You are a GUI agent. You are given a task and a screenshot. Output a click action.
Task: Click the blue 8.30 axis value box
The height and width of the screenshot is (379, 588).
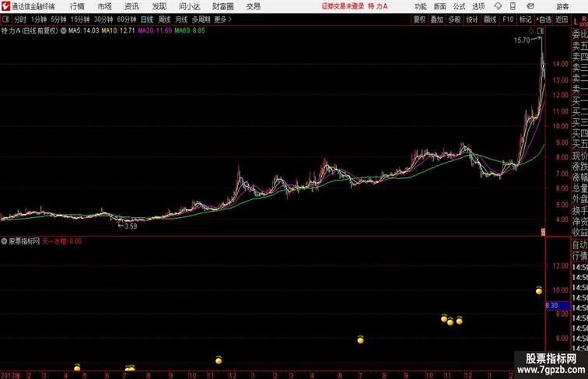(557, 305)
